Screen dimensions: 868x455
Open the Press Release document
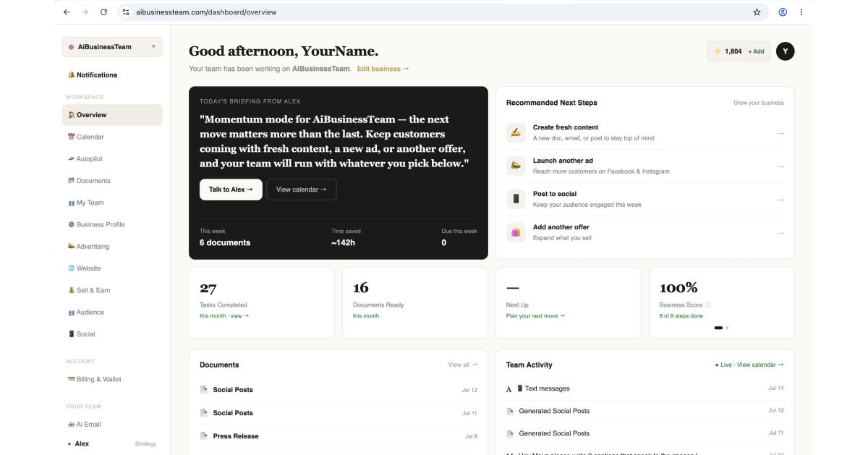(339, 436)
